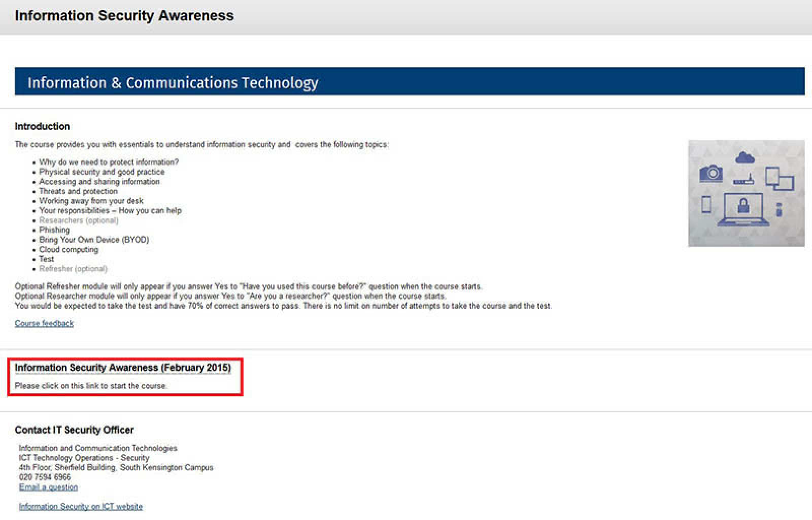
Task: Click the Refresher (optional) list item
Action: click(x=73, y=269)
